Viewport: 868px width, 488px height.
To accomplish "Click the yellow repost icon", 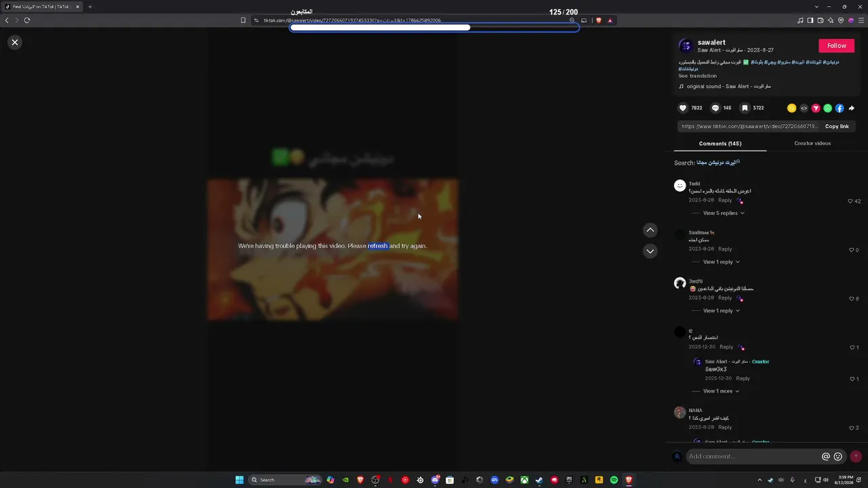I will click(x=791, y=108).
